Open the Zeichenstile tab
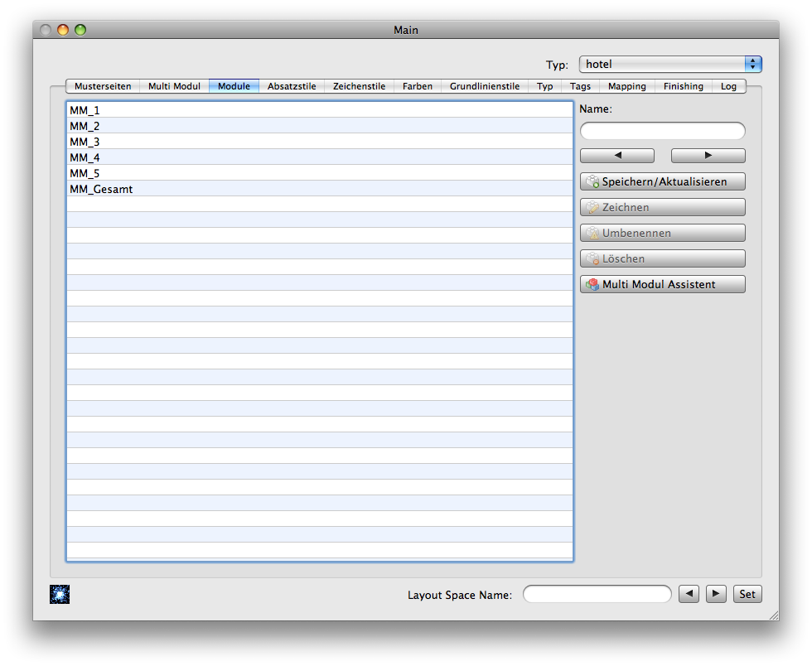The image size is (812, 666). (359, 86)
